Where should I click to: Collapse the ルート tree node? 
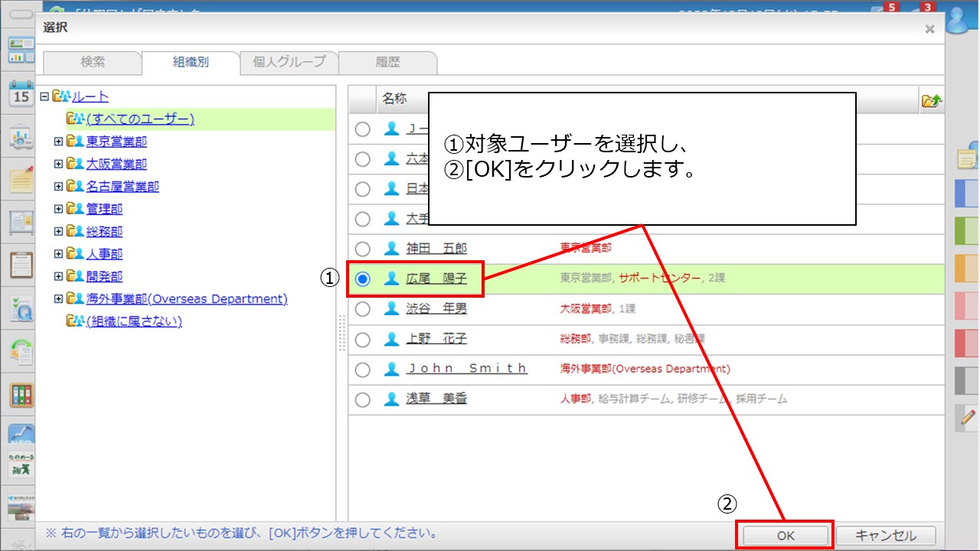coord(44,97)
